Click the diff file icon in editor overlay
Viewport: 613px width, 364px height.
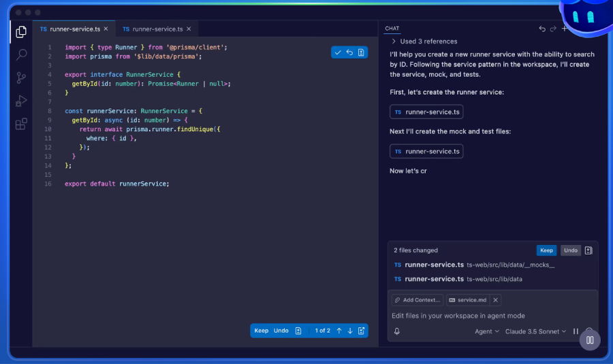361,52
